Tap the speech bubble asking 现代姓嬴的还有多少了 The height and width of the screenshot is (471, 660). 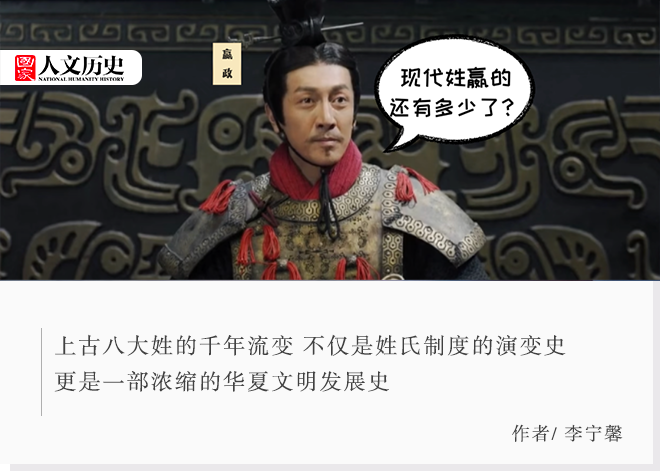pyautogui.click(x=455, y=90)
